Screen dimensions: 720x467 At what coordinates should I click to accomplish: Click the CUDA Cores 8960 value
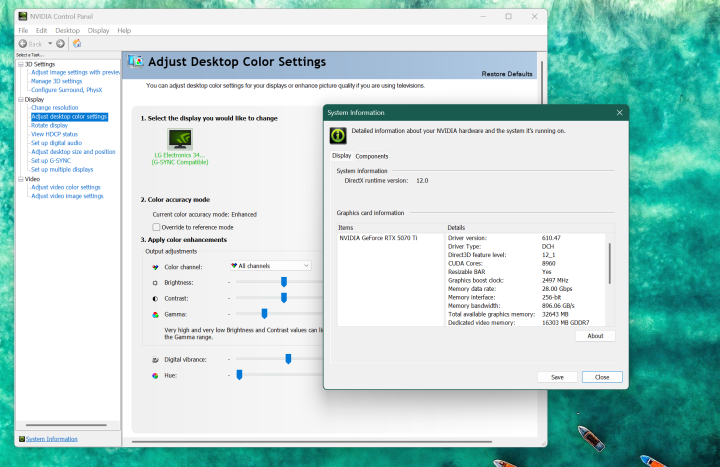pyautogui.click(x=549, y=264)
